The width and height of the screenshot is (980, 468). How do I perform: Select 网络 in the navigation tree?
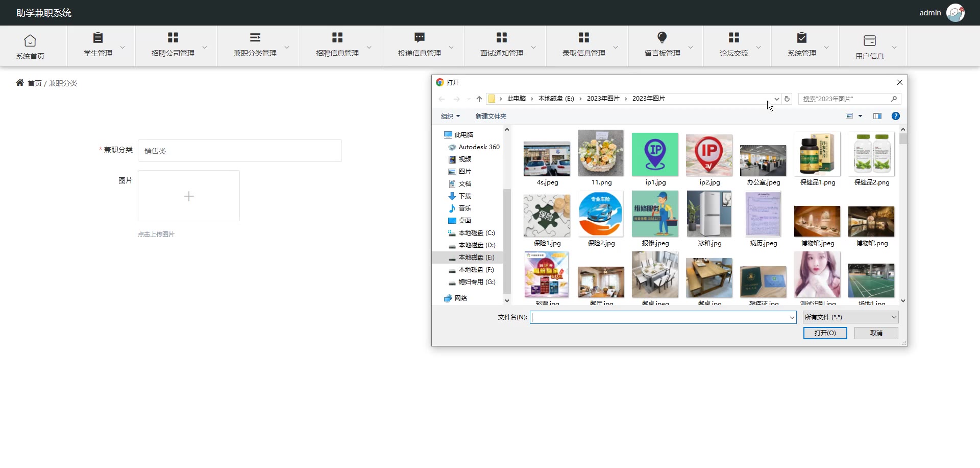456,298
